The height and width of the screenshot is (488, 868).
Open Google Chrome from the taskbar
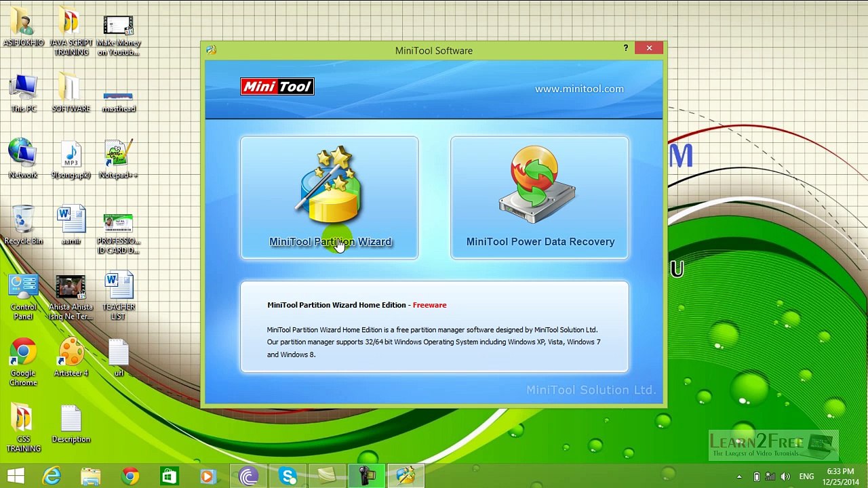(x=130, y=476)
